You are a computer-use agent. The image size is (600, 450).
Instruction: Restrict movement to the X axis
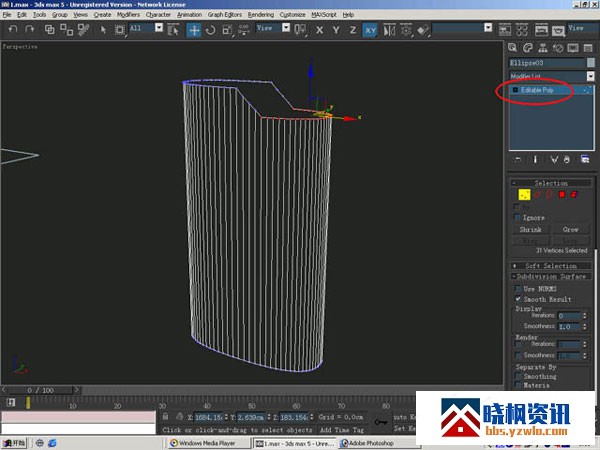320,30
